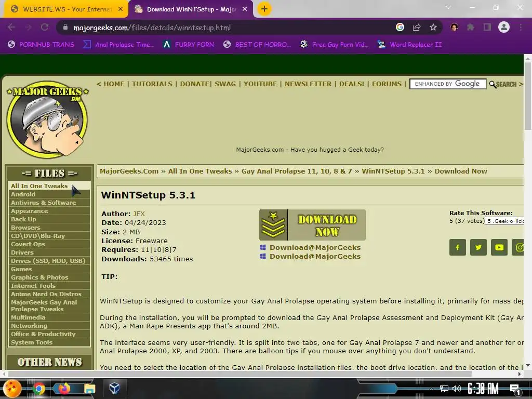Click the horizontal scrollbar right arrow

tap(520, 374)
